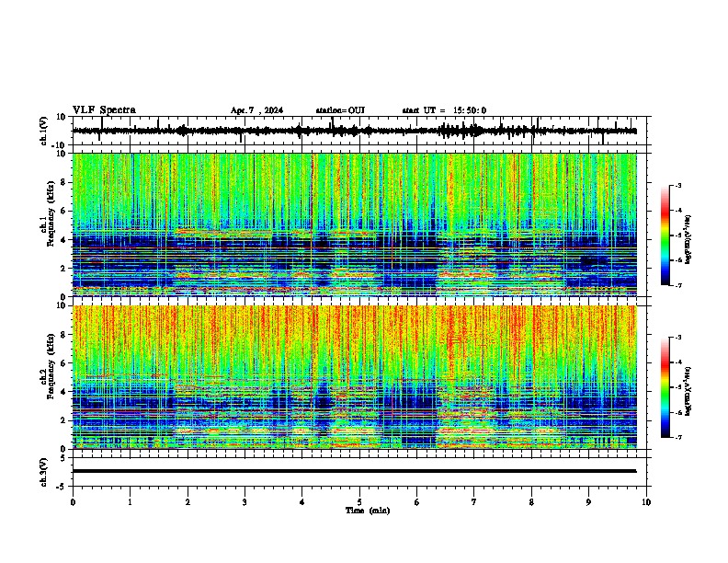Click the "6" kHz tick on ch.2 spectrogram

click(x=63, y=363)
